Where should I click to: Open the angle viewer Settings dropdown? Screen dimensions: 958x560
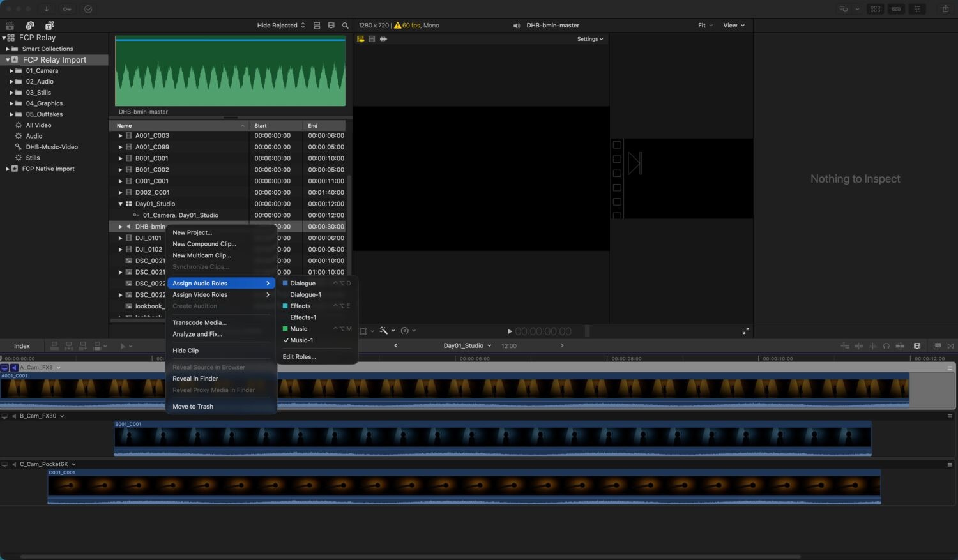(590, 39)
